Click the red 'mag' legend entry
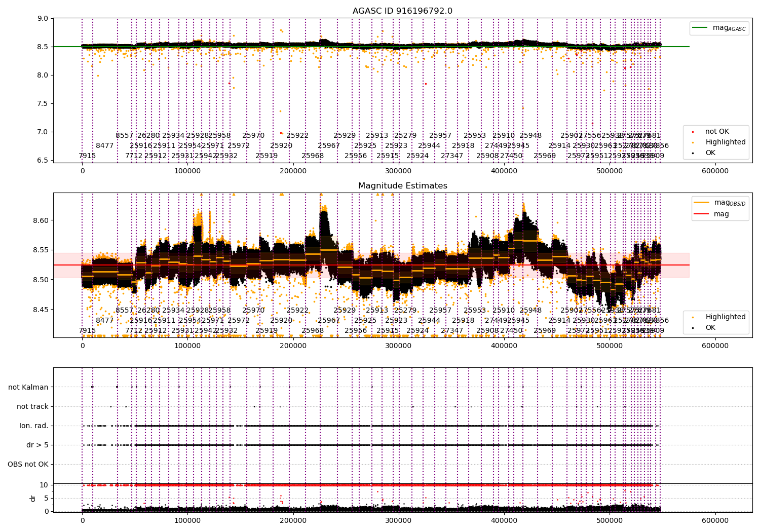The height and width of the screenshot is (532, 760). 712,214
